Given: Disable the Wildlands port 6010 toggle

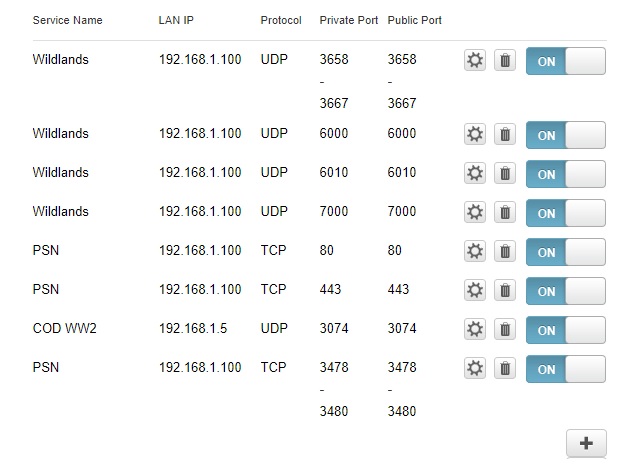Looking at the screenshot, I should point(565,174).
